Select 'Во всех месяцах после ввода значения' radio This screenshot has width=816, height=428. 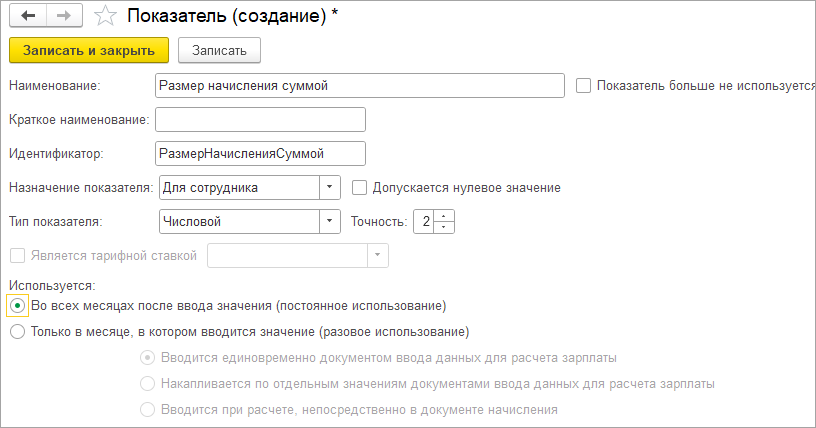(17, 306)
